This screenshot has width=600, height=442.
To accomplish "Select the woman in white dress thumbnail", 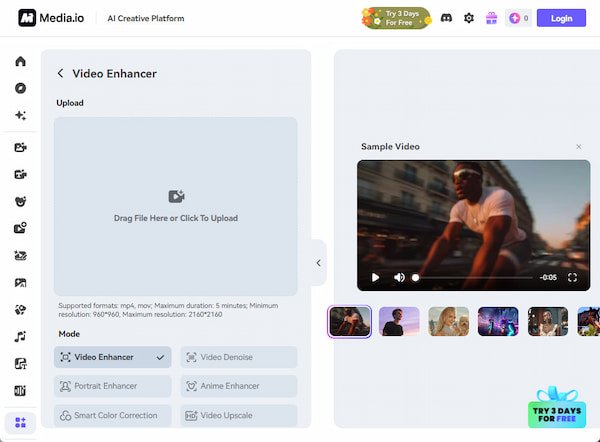I will 548,321.
